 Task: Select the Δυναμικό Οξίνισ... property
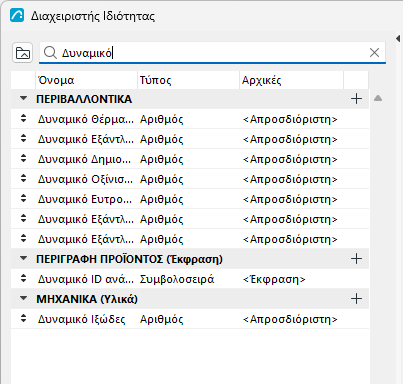click(85, 179)
